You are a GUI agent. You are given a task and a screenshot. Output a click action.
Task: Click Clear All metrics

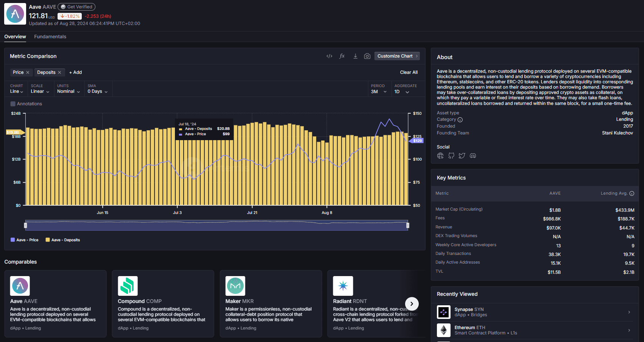(409, 72)
